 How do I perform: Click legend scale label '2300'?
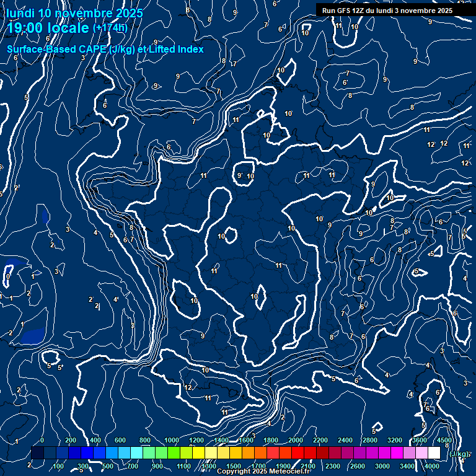(x=333, y=466)
